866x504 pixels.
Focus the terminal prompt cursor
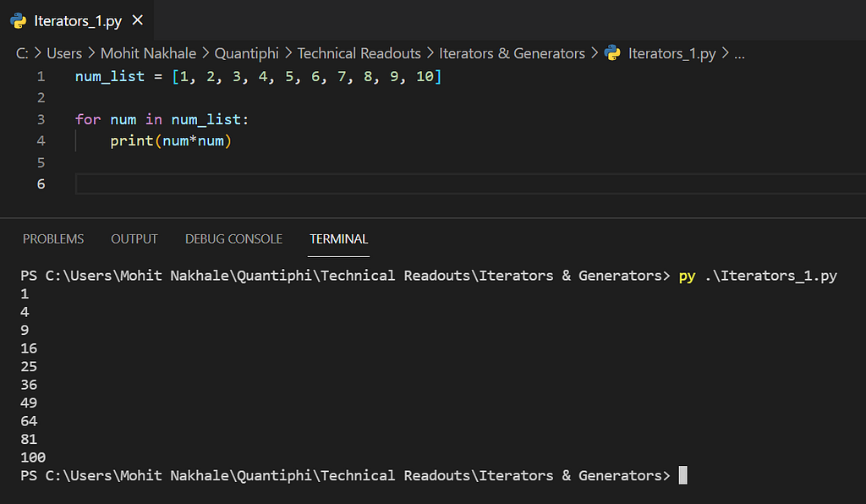[x=683, y=475]
